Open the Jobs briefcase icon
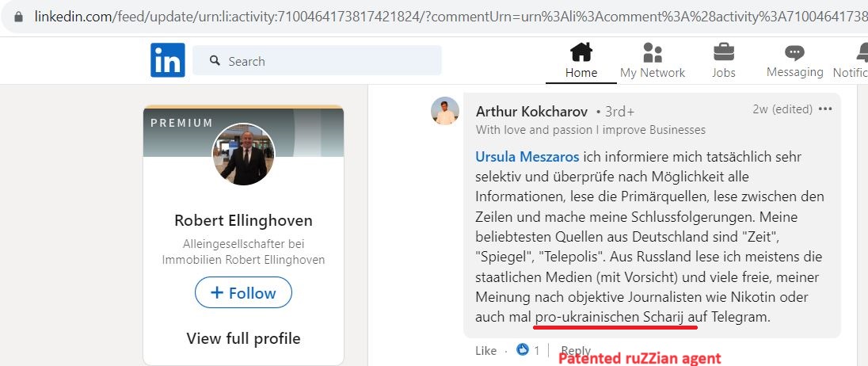 coord(724,52)
